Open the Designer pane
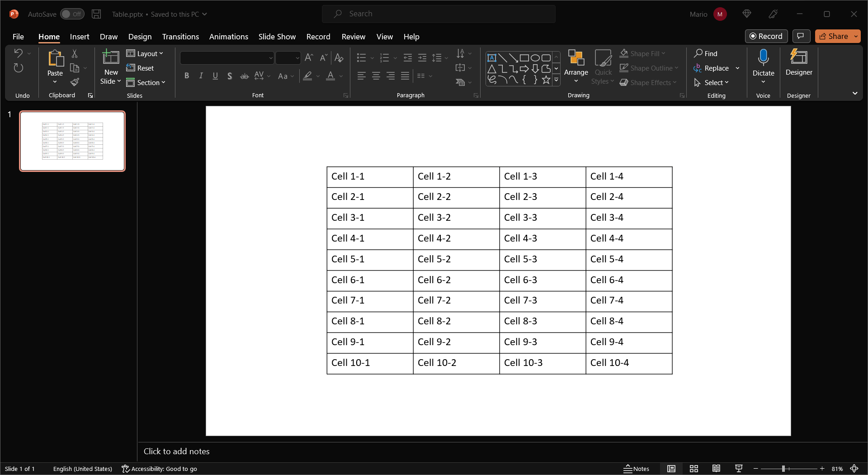The height and width of the screenshot is (475, 868). pyautogui.click(x=798, y=63)
